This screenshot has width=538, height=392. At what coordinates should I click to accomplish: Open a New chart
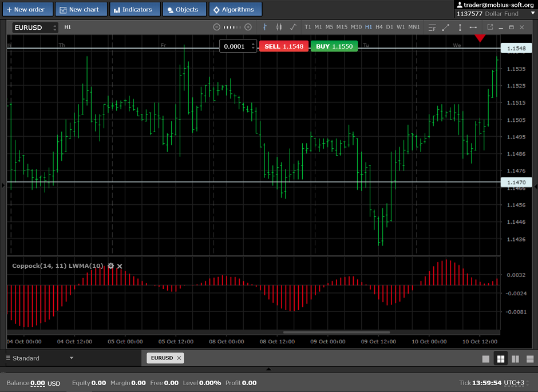[81, 9]
